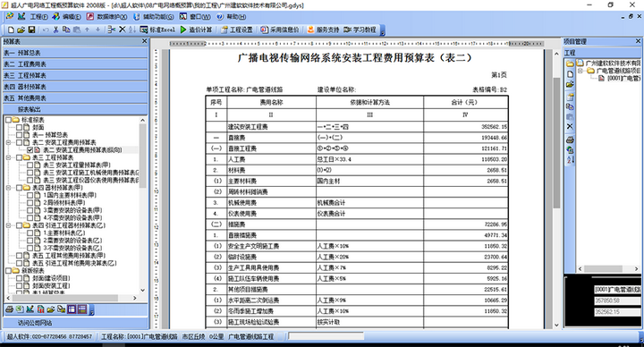
Task: Select 表四 器材预算表 panel button
Action: 75,87
